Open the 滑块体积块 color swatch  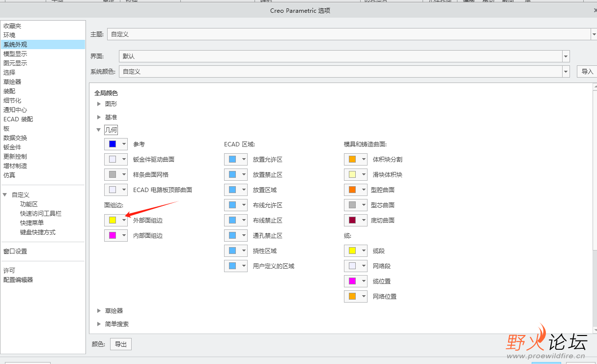pyautogui.click(x=356, y=174)
